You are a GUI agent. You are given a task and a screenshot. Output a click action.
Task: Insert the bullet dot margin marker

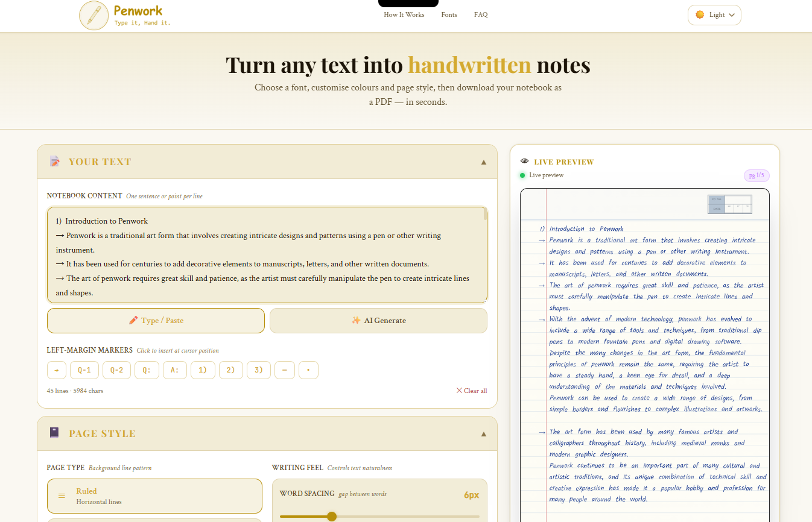point(308,370)
